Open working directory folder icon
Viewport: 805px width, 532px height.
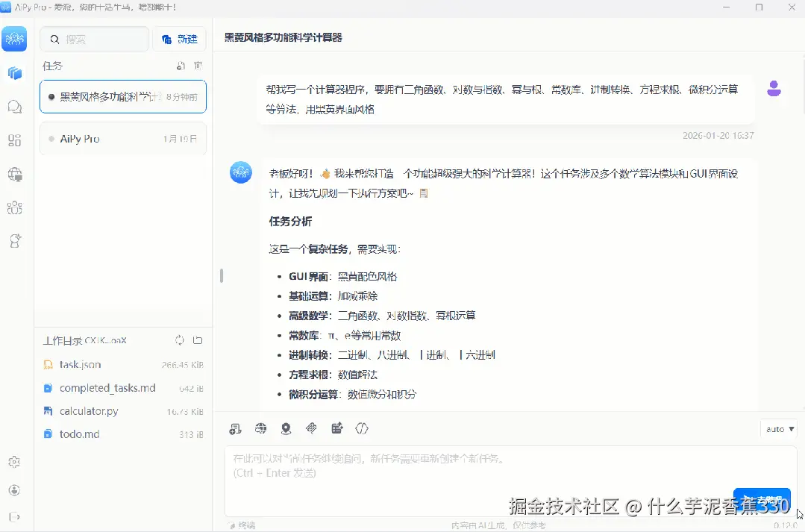coord(198,340)
